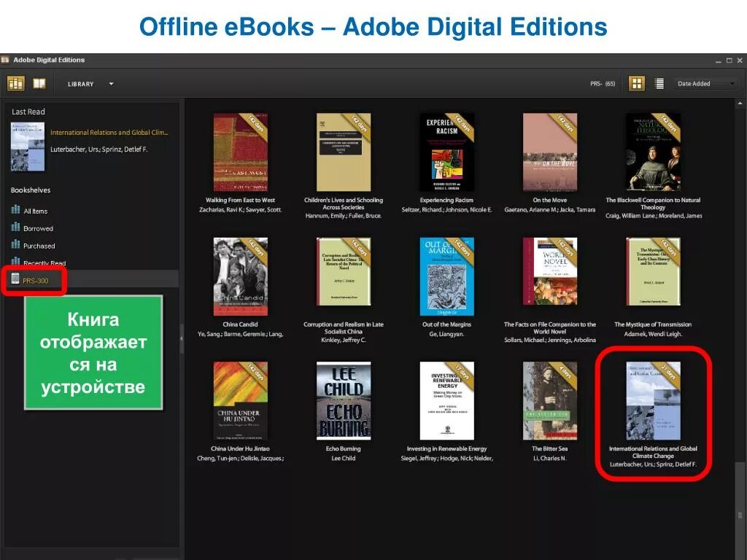747x560 pixels.
Task: Select the PRS-300 bookshelf entry
Action: click(35, 280)
